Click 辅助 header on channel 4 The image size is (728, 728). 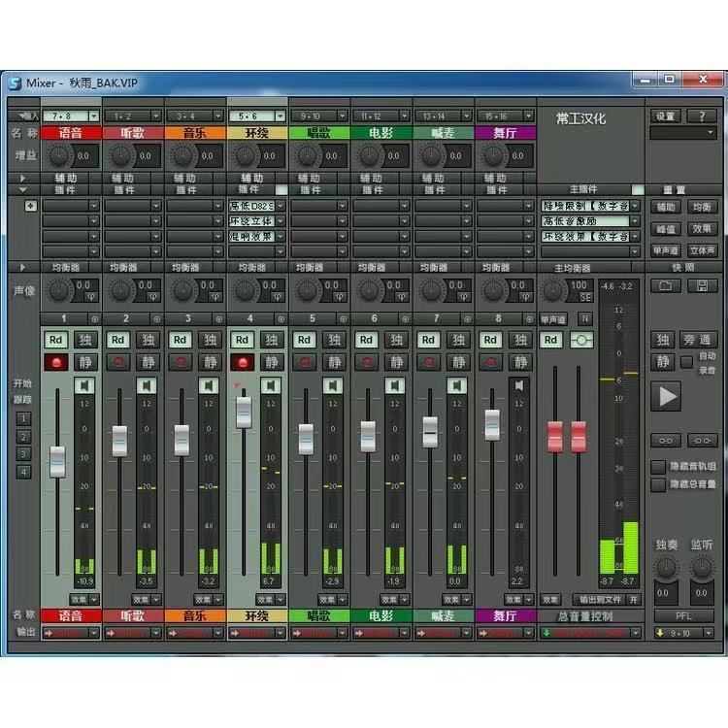pos(252,178)
